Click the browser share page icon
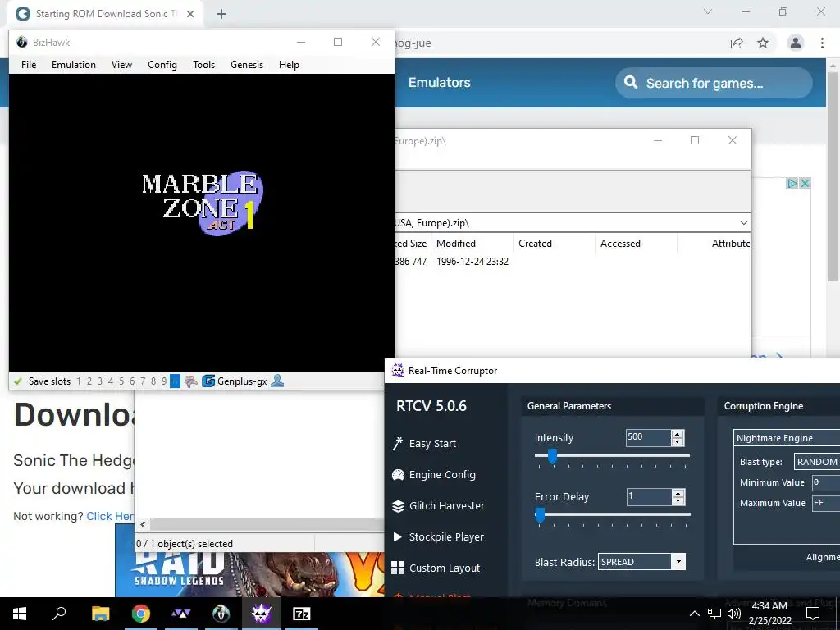 click(x=737, y=43)
